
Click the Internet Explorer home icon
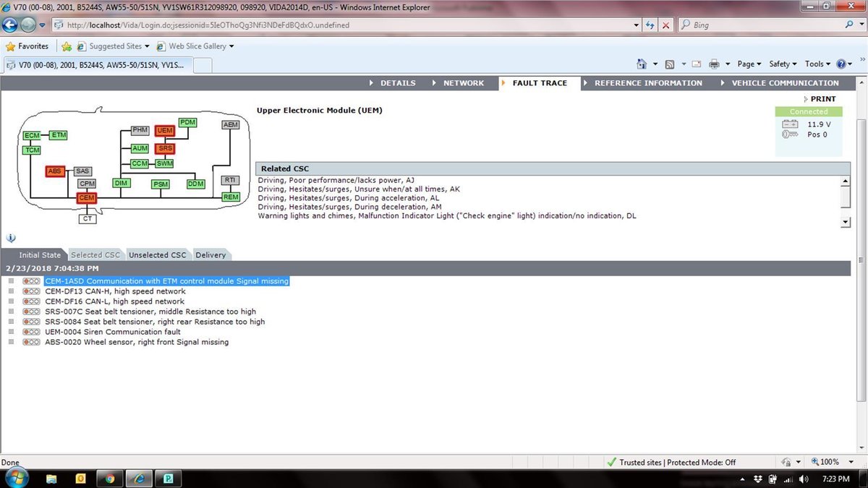642,64
